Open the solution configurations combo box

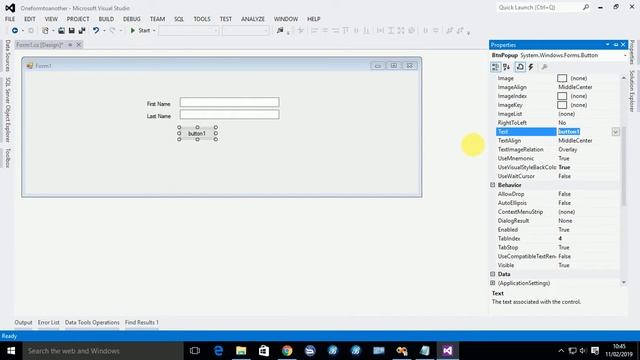pos(189,31)
